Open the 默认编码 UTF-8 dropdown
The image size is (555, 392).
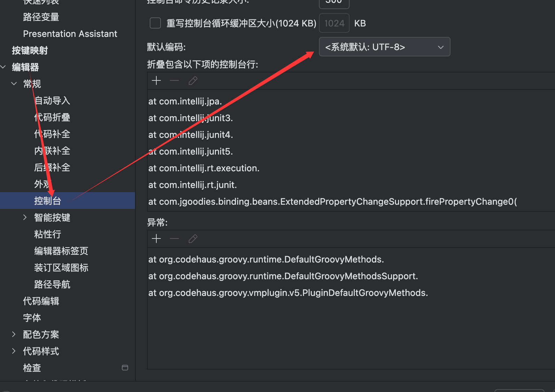tap(384, 47)
